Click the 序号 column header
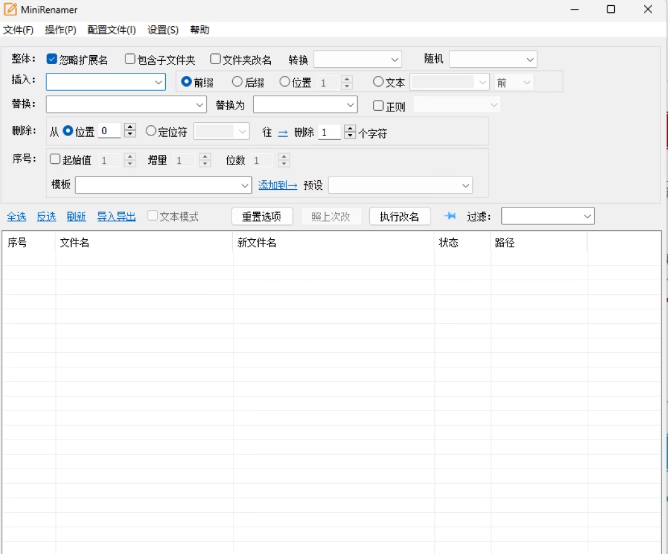This screenshot has width=668, height=554. coord(29,242)
